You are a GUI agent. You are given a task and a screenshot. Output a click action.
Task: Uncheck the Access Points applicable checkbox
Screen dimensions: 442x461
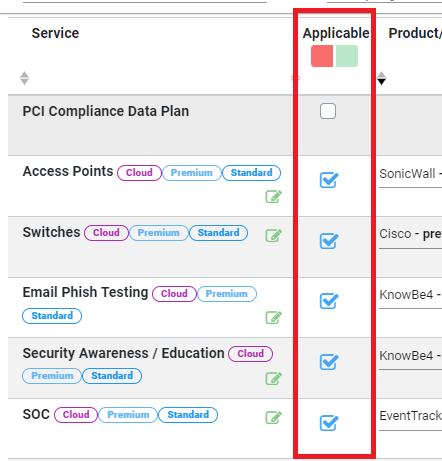329,180
